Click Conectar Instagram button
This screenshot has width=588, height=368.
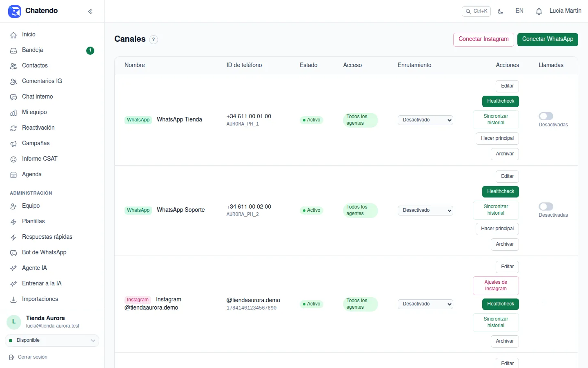pyautogui.click(x=483, y=40)
